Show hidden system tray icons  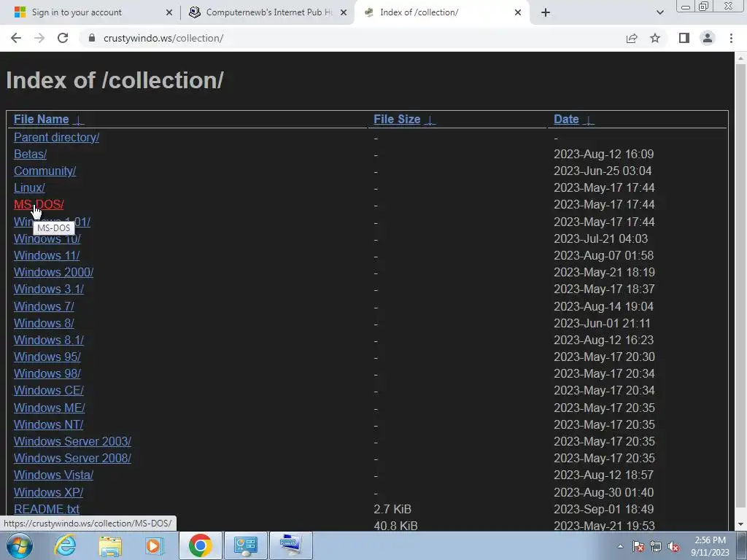(620, 546)
